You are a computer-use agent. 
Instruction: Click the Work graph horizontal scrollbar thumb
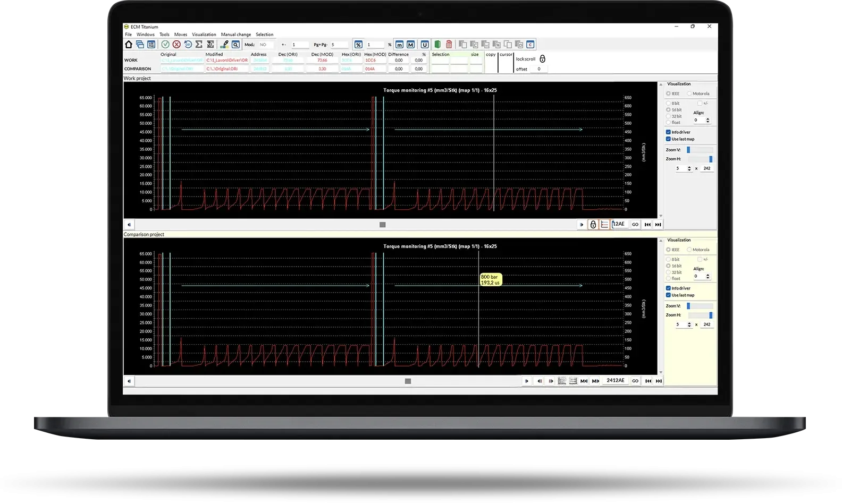[x=382, y=225]
